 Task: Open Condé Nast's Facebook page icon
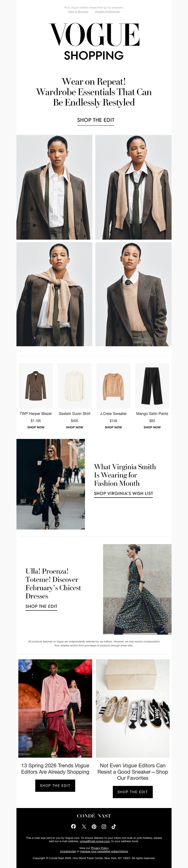point(74,826)
